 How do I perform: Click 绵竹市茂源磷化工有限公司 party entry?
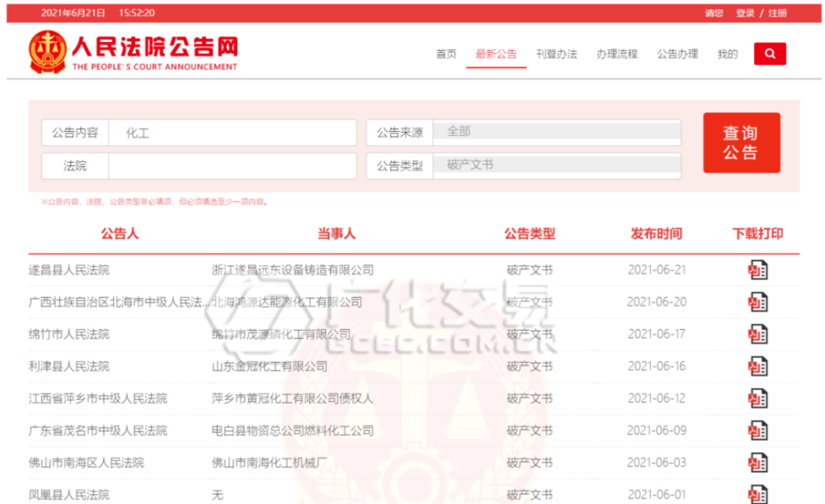tap(281, 334)
